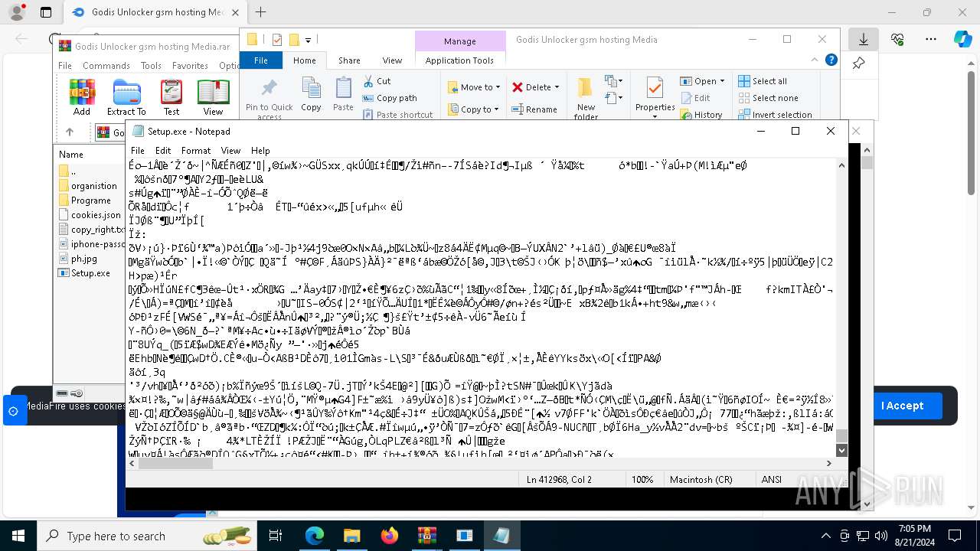
Task: Open Explorer quick access toolbar customize arrow
Action: [308, 40]
